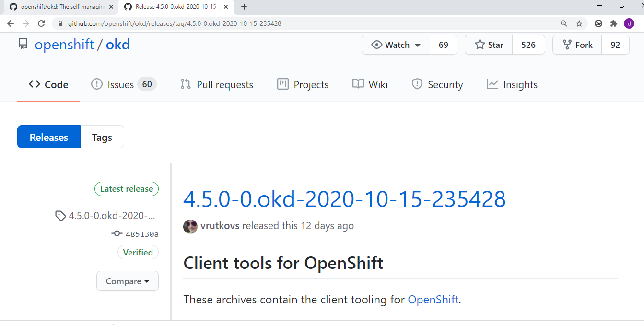Screen dimensions: 644x325
Task: Click the 'Latest release' label
Action: [127, 189]
